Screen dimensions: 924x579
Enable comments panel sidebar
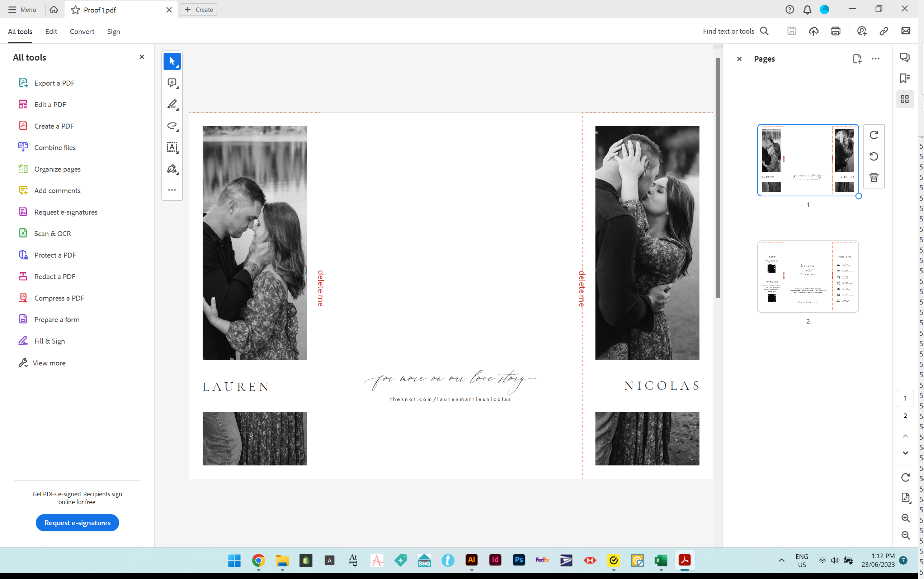905,58
